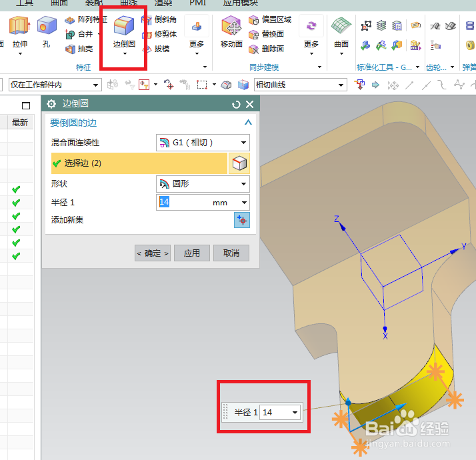Viewport: 476px width, 460px height.
Task: Click the first green check in the navigator
Action: coord(16,189)
